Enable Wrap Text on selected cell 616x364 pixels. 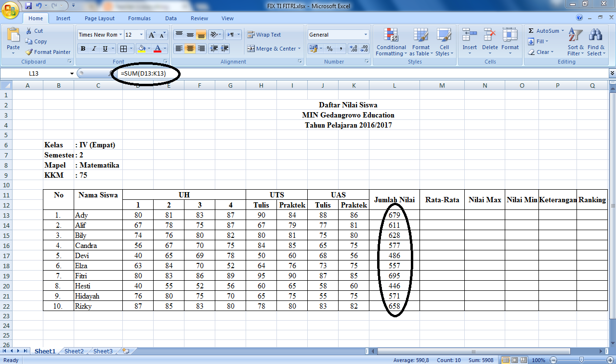click(x=266, y=34)
